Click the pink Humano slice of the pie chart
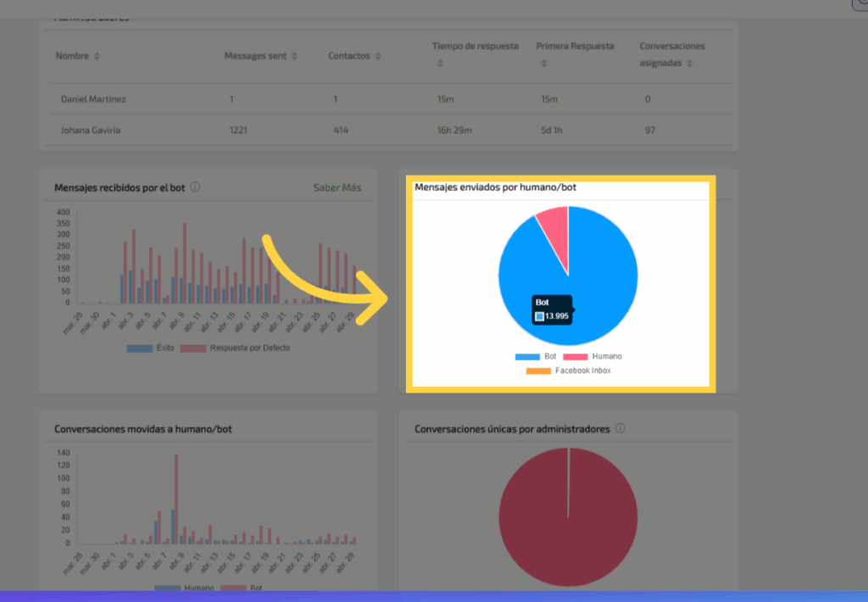Screen dimensions: 868x602 coord(554,226)
